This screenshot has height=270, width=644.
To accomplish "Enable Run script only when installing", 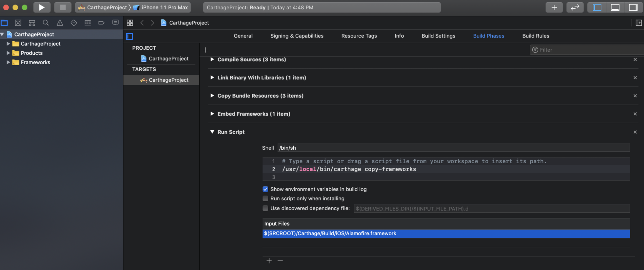I will pyautogui.click(x=265, y=198).
